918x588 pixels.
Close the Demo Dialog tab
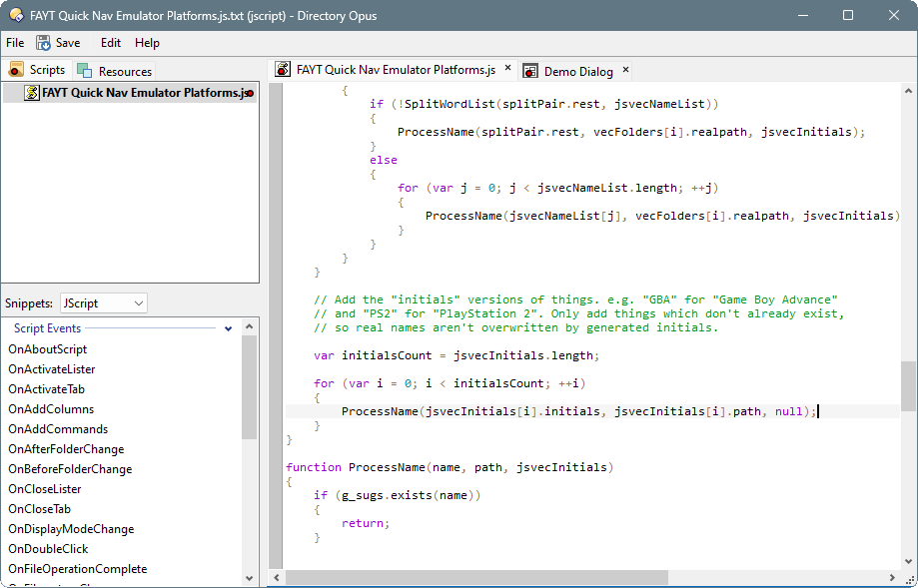[x=626, y=69]
